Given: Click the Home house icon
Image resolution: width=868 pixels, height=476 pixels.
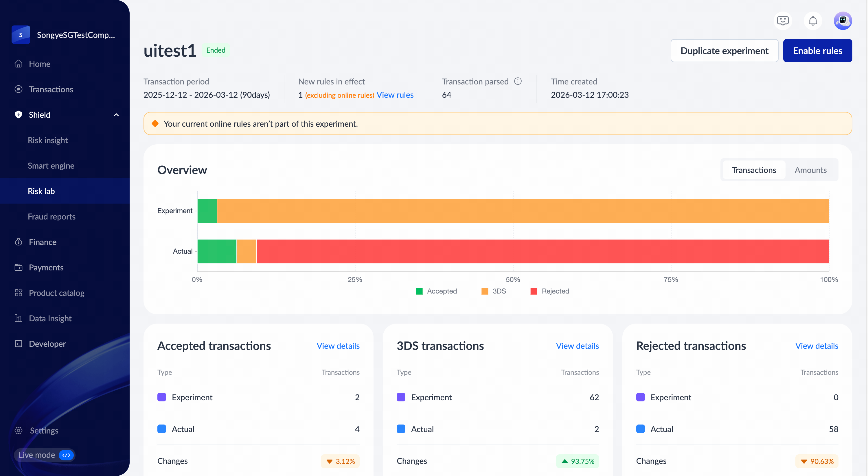Looking at the screenshot, I should pos(19,64).
